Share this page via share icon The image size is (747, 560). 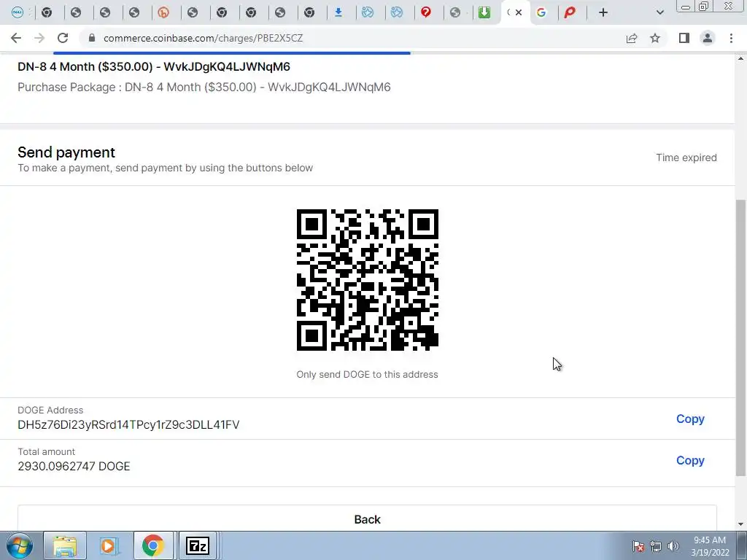[632, 38]
